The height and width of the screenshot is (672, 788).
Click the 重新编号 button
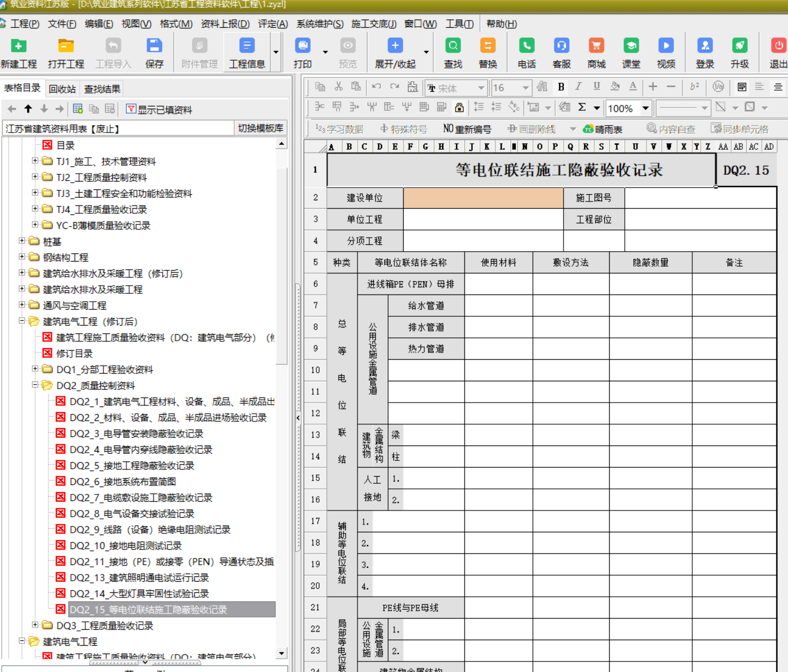[467, 129]
